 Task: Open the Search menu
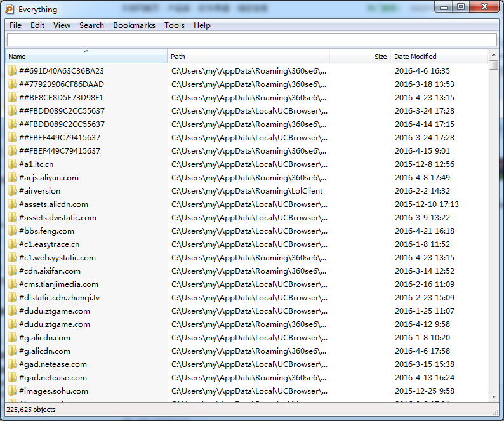coord(91,25)
